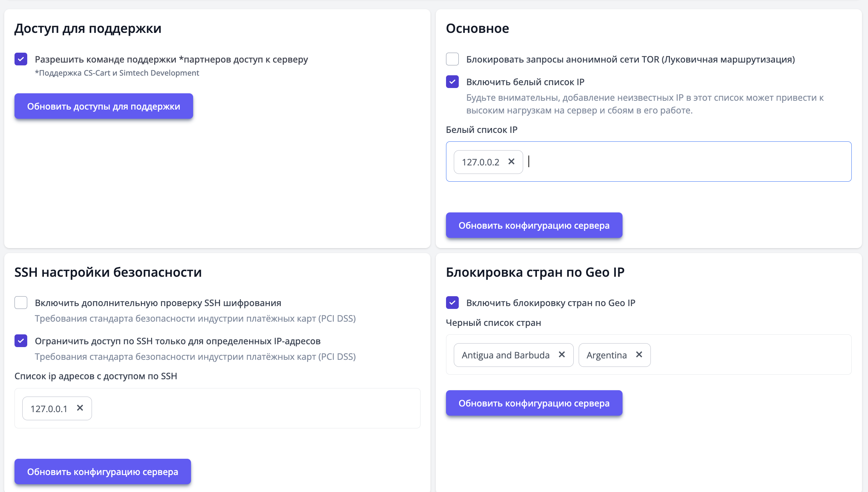Update server configuration in Основное section
The width and height of the screenshot is (868, 492).
click(x=534, y=225)
